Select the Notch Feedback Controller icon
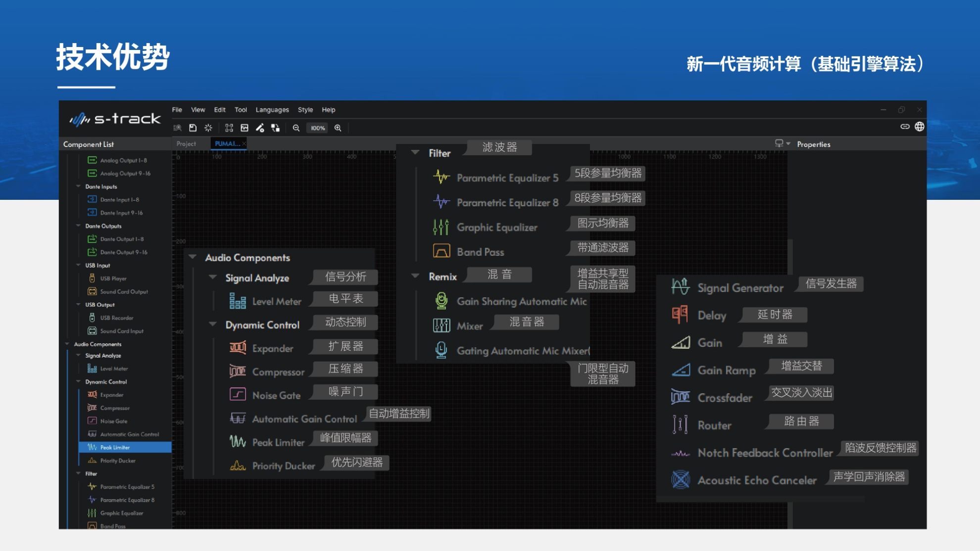980x551 pixels. click(680, 452)
